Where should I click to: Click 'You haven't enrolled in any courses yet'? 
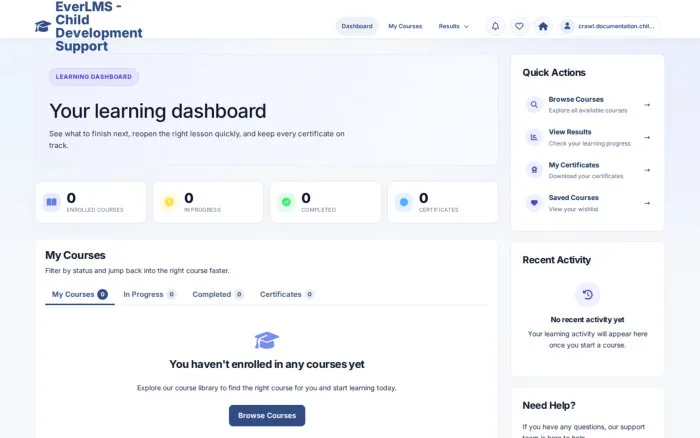(267, 364)
